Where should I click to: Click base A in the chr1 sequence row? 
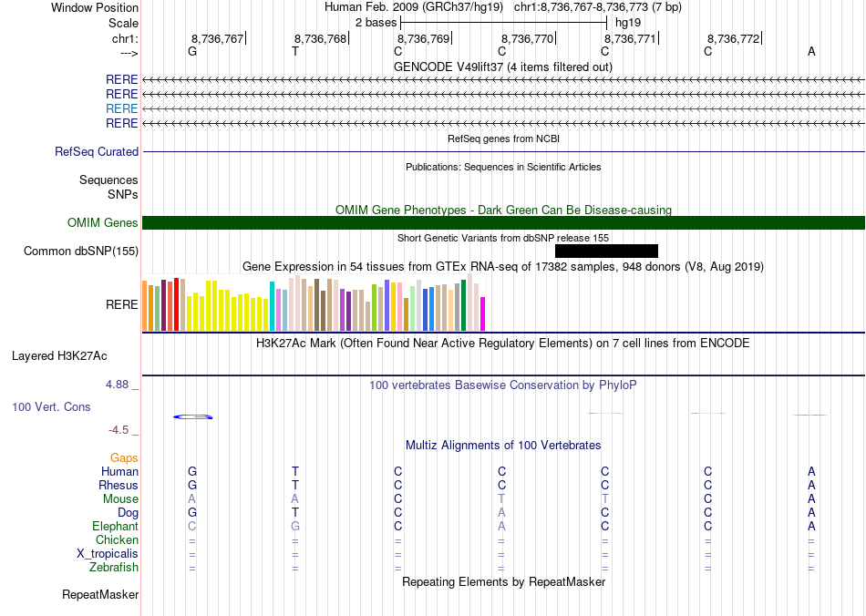[811, 51]
